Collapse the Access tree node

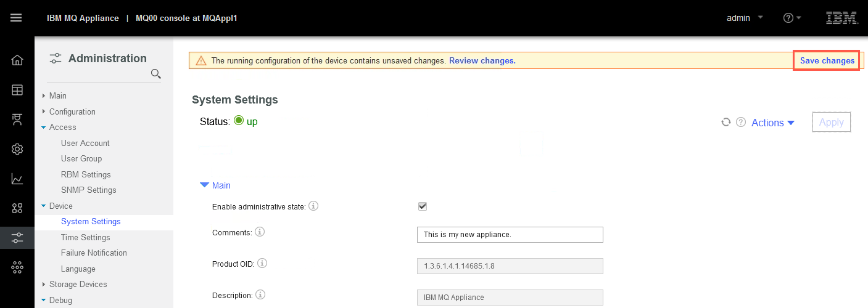point(43,127)
